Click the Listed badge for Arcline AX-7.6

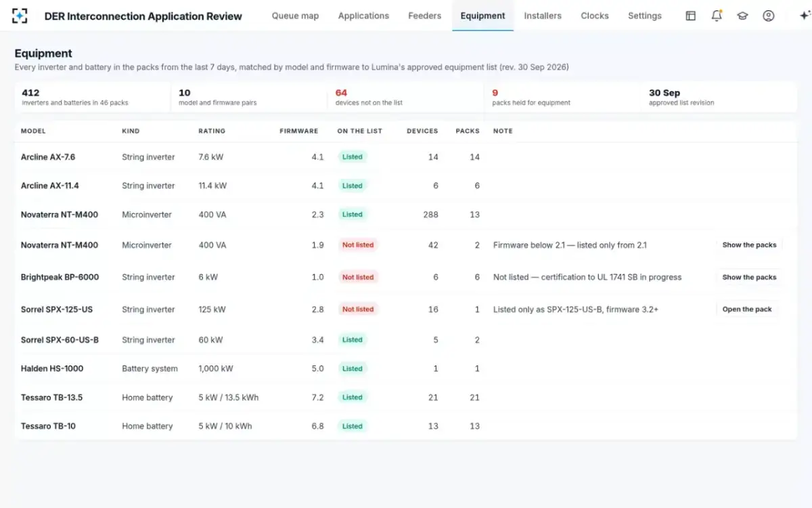click(352, 157)
